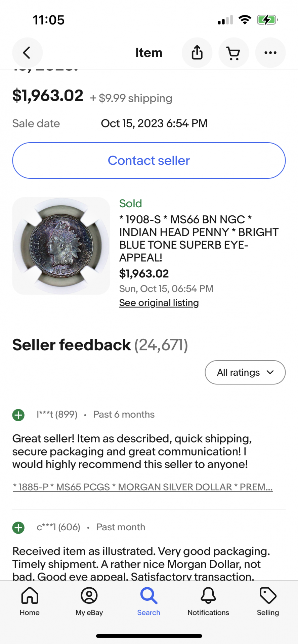Open My eBay tab
This screenshot has height=644, width=298.
[89, 601]
